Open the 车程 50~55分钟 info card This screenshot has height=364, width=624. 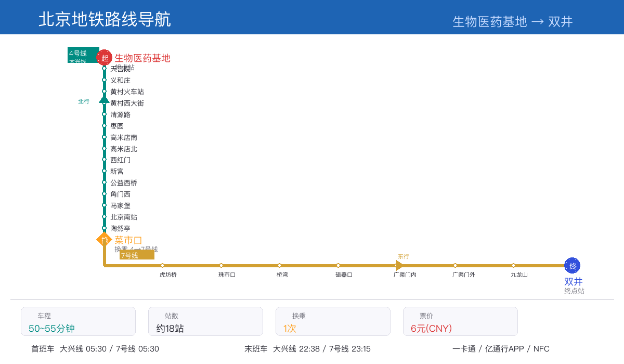coord(78,321)
